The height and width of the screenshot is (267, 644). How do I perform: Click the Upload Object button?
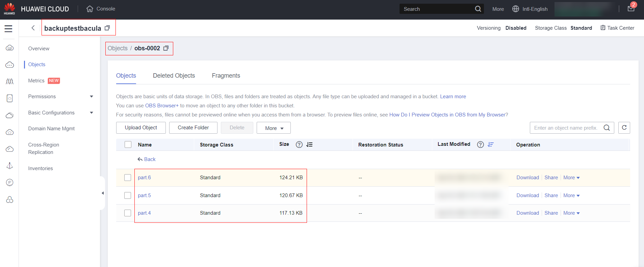pyautogui.click(x=141, y=128)
